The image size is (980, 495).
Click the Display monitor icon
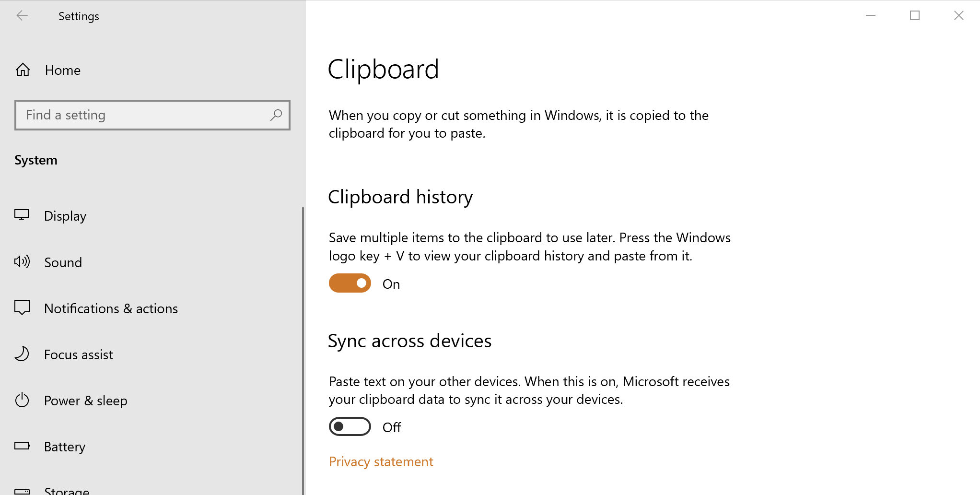pos(22,215)
